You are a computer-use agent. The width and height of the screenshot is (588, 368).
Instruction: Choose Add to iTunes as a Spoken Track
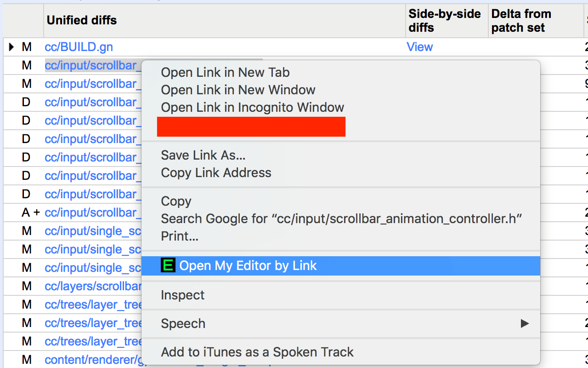(x=257, y=352)
